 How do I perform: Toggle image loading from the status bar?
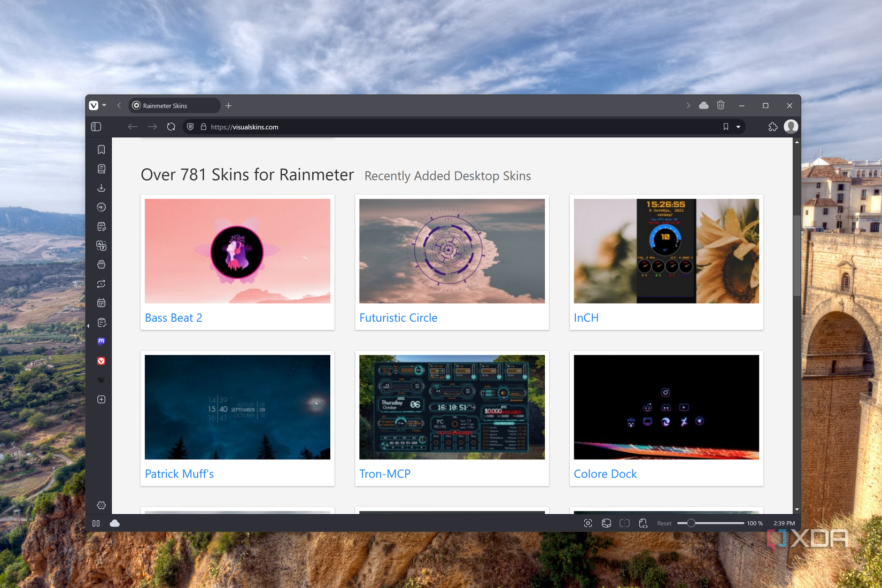click(606, 523)
